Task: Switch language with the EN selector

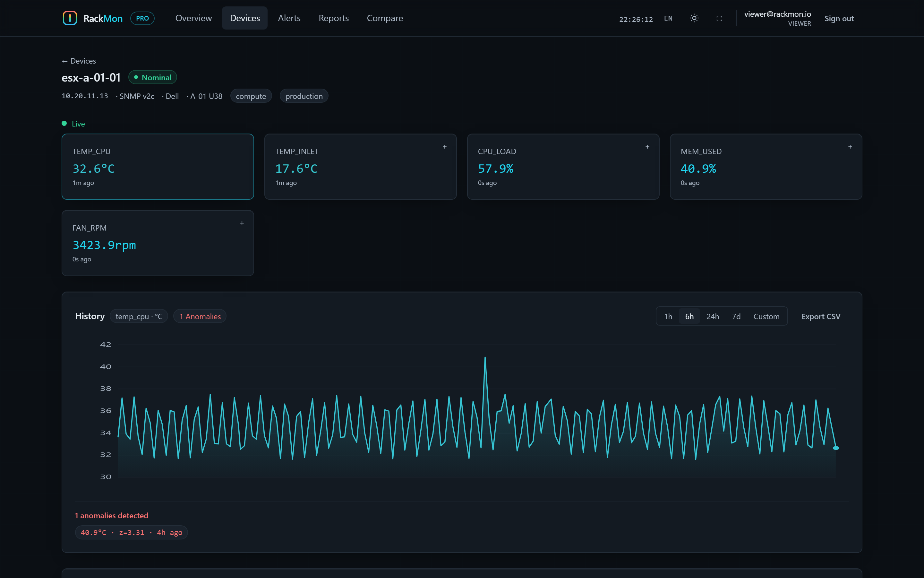Action: pos(668,18)
